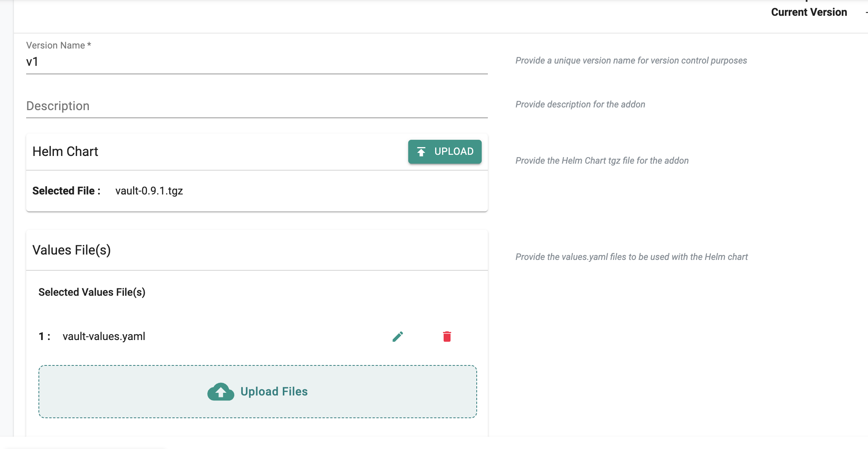Edit the vault-values.yaml file with pencil icon
This screenshot has width=868, height=449.
398,337
